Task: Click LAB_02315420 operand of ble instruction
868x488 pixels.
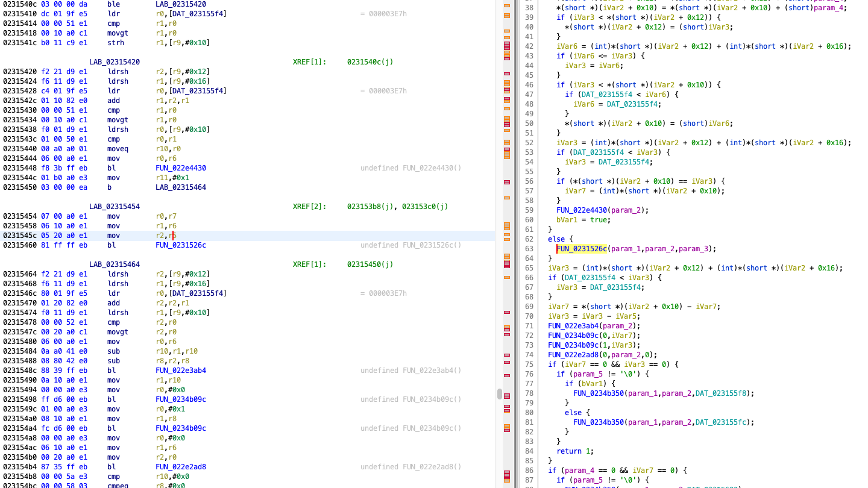Action: point(181,4)
